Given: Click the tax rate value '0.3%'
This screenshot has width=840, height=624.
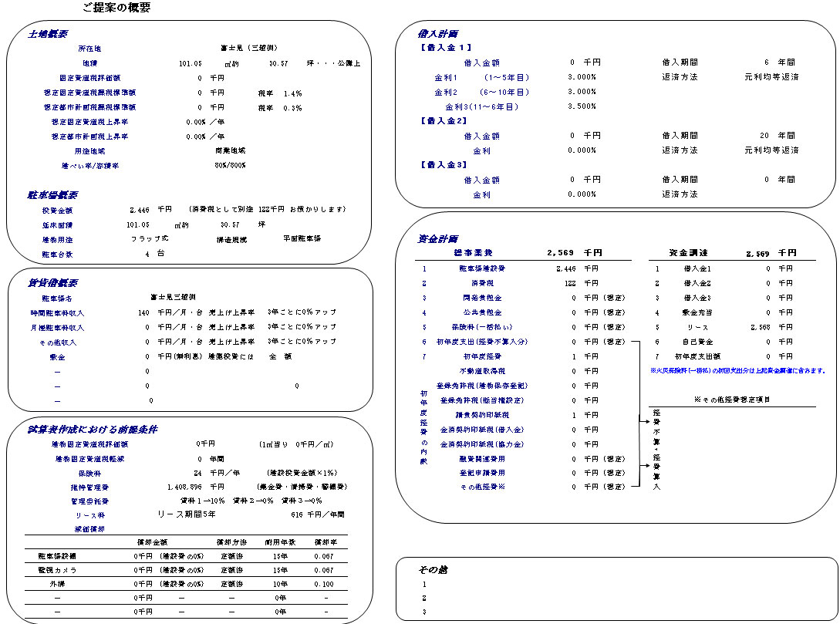Looking at the screenshot, I should (292, 108).
